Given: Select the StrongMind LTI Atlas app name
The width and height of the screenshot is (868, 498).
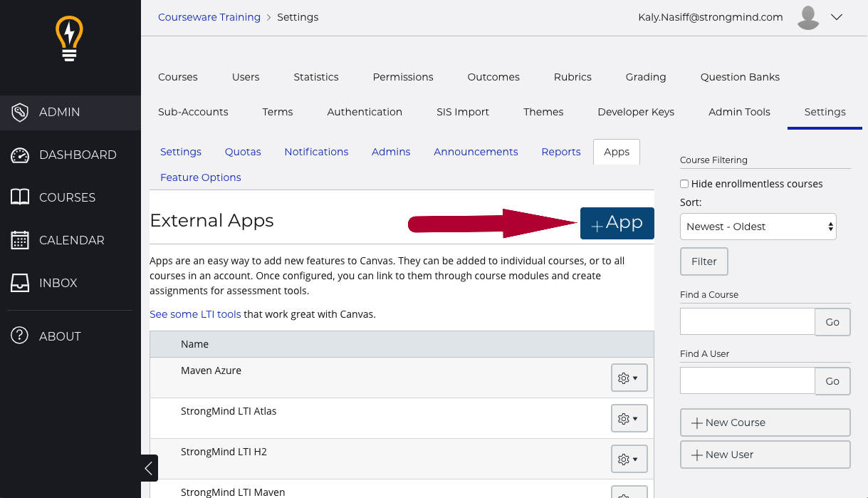Looking at the screenshot, I should (x=229, y=411).
